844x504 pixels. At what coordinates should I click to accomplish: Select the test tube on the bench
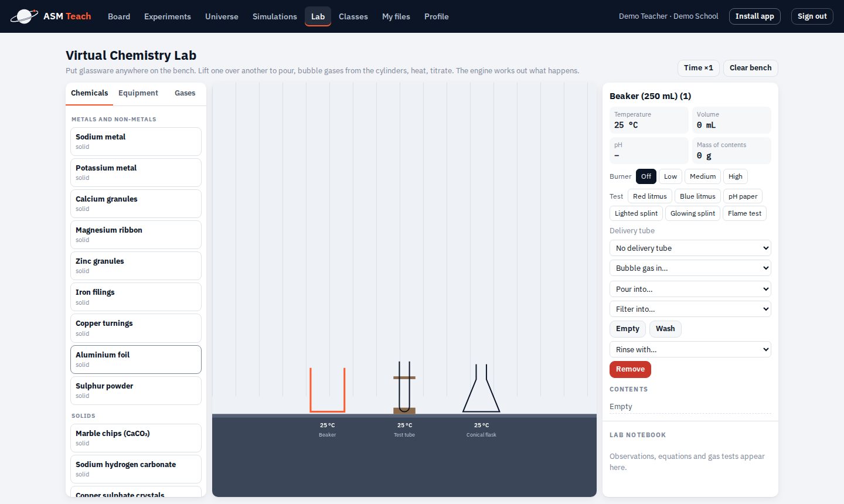[404, 388]
